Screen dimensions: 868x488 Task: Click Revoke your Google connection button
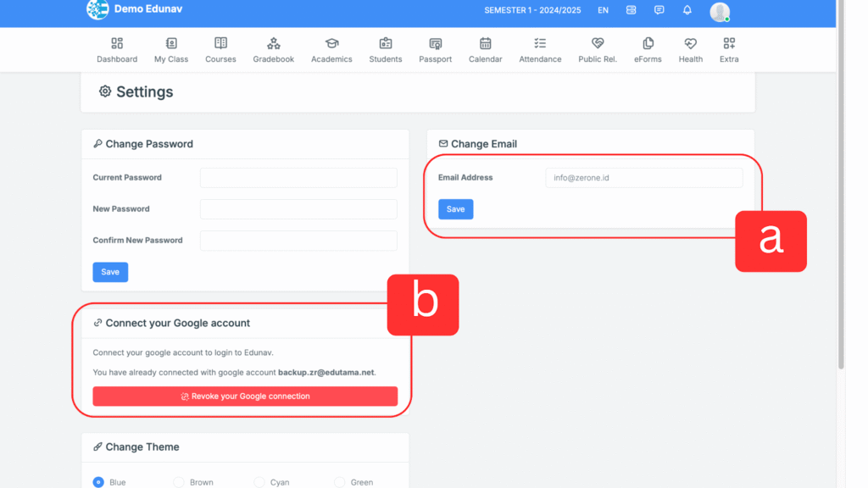coord(245,396)
